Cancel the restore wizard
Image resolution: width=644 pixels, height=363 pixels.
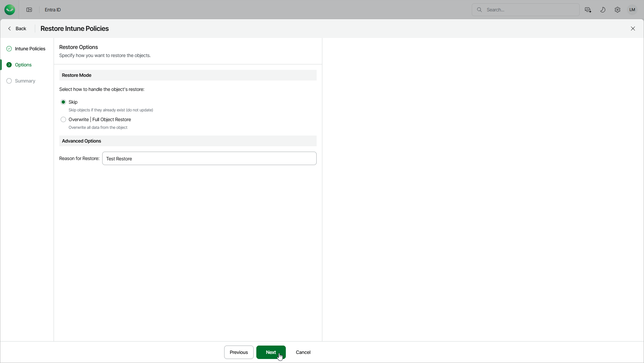pyautogui.click(x=303, y=352)
